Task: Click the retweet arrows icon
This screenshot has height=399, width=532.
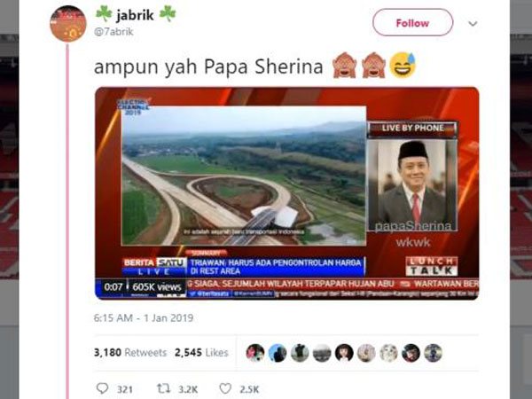Action: [x=163, y=388]
